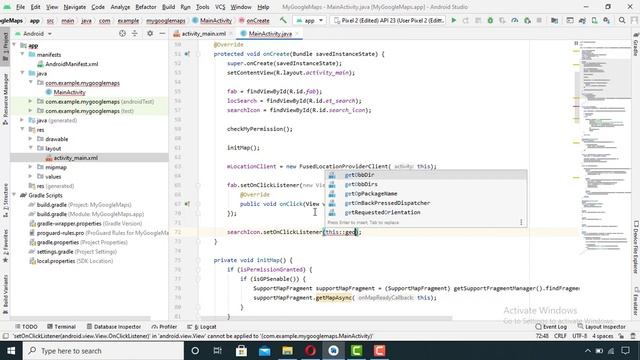The width and height of the screenshot is (640, 360).
Task: Collapse the Gradle Scripts node
Action: [x=15, y=195]
